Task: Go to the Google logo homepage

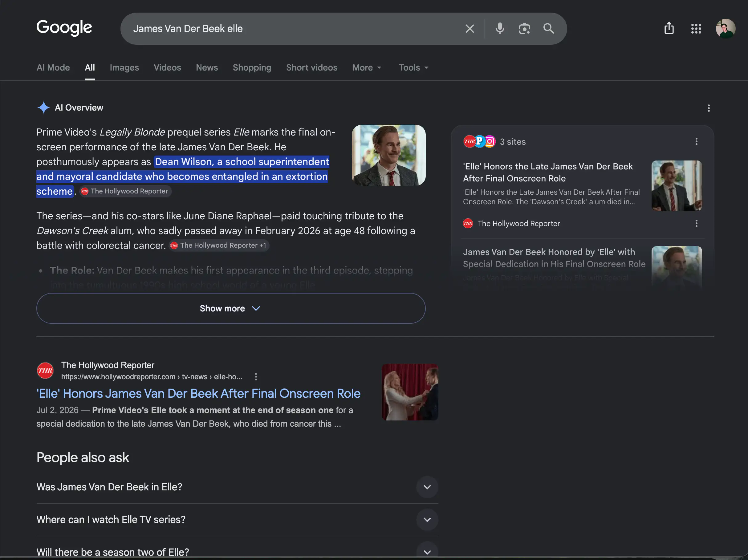Action: tap(64, 28)
